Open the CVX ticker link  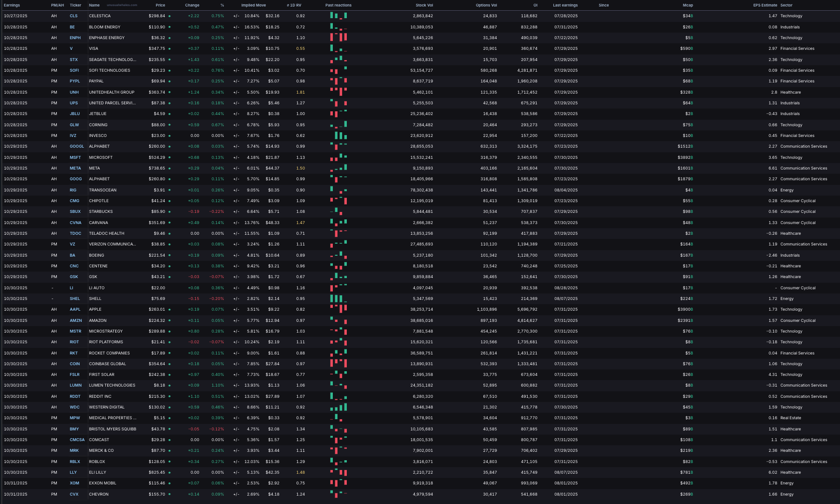point(74,494)
